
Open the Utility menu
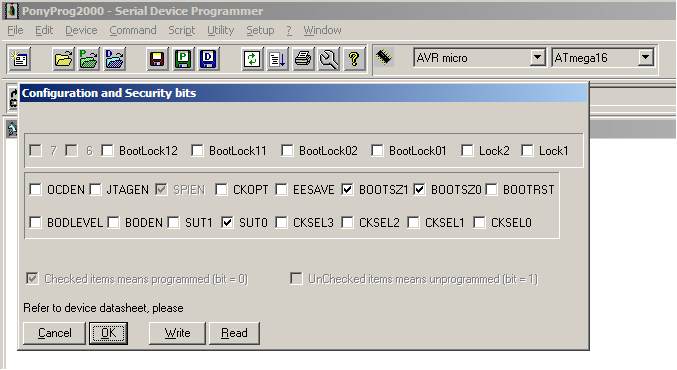(x=220, y=30)
